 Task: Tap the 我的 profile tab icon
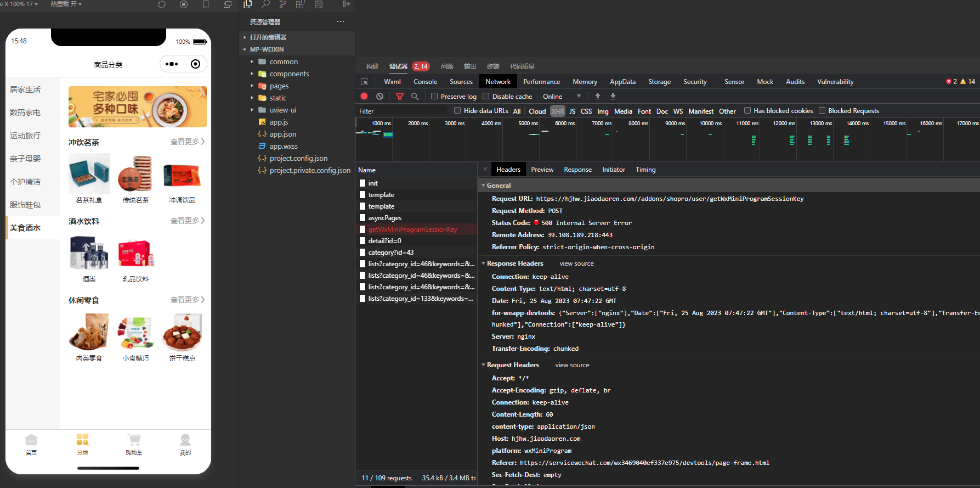pyautogui.click(x=185, y=440)
